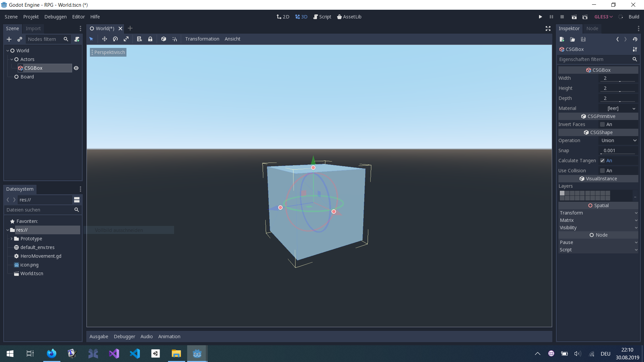Disable the Calculate Tangents checkbox
This screenshot has height=362, width=644.
(x=603, y=161)
